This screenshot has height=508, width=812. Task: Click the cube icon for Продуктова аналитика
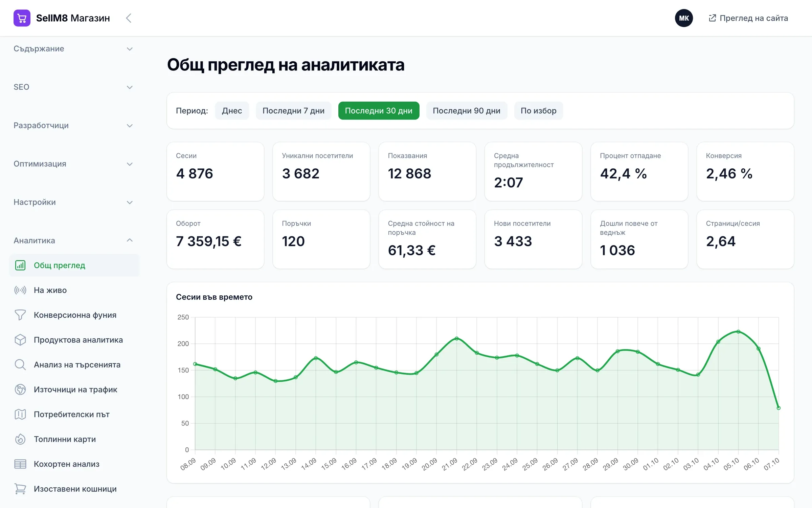click(x=20, y=340)
